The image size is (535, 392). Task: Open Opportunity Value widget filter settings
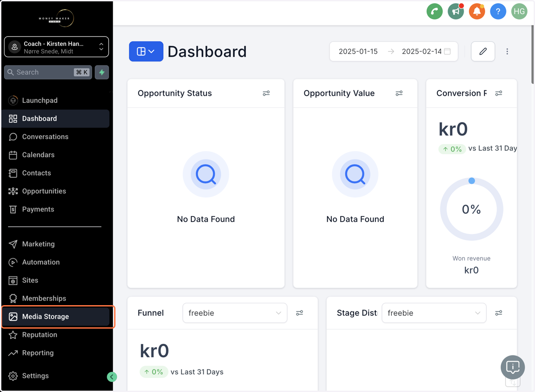399,93
